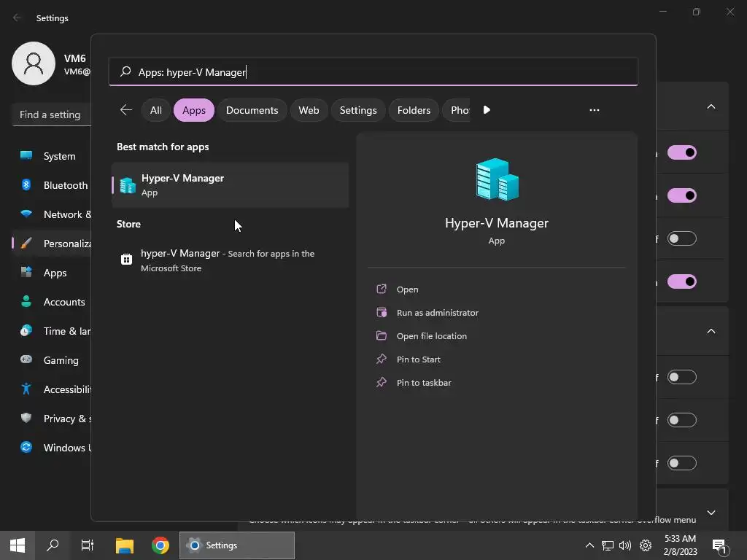747x560 pixels.
Task: Open the Windows Start menu
Action: pos(18,545)
